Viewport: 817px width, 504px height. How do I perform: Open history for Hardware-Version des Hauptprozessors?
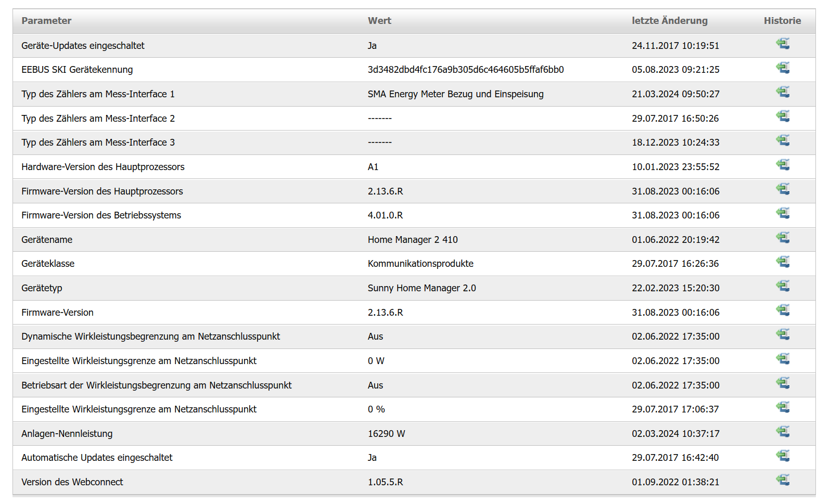pos(783,165)
